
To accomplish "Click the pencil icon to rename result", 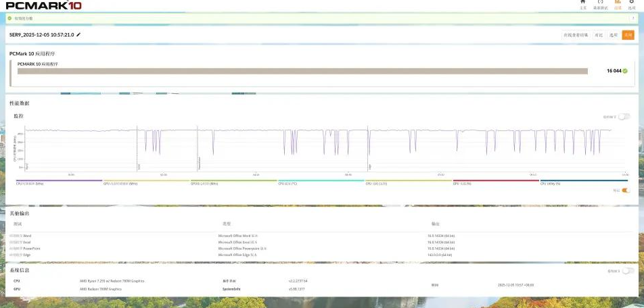I will 78,34.
